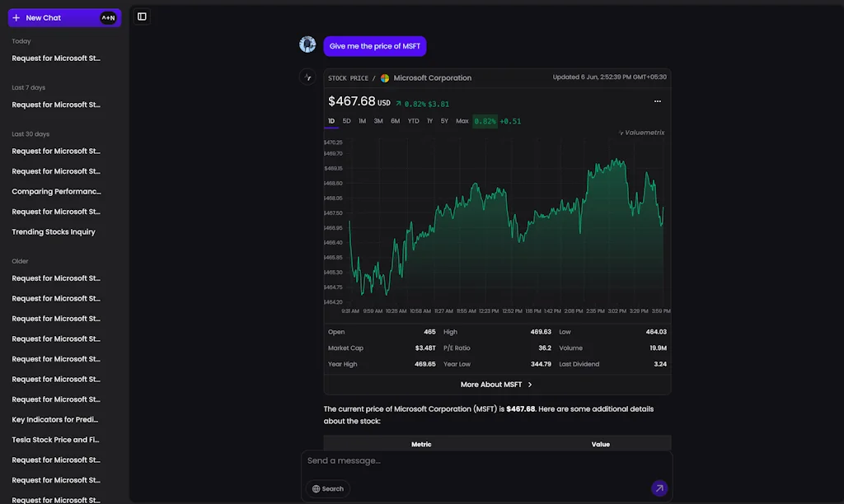
Task: Send the message using the arrow icon
Action: click(x=659, y=488)
